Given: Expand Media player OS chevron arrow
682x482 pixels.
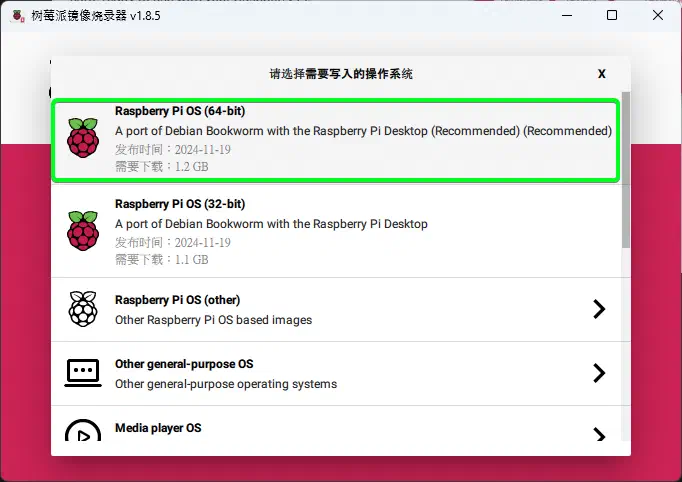Looking at the screenshot, I should [599, 434].
